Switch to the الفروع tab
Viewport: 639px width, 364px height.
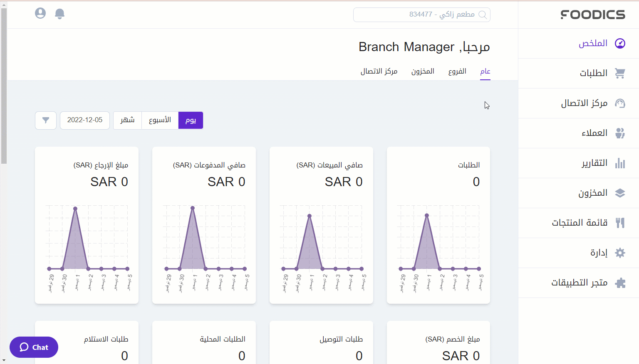(x=457, y=71)
